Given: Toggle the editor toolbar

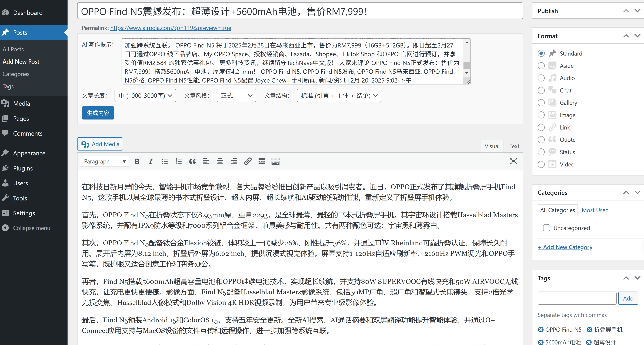Looking at the screenshot, I should (x=275, y=162).
